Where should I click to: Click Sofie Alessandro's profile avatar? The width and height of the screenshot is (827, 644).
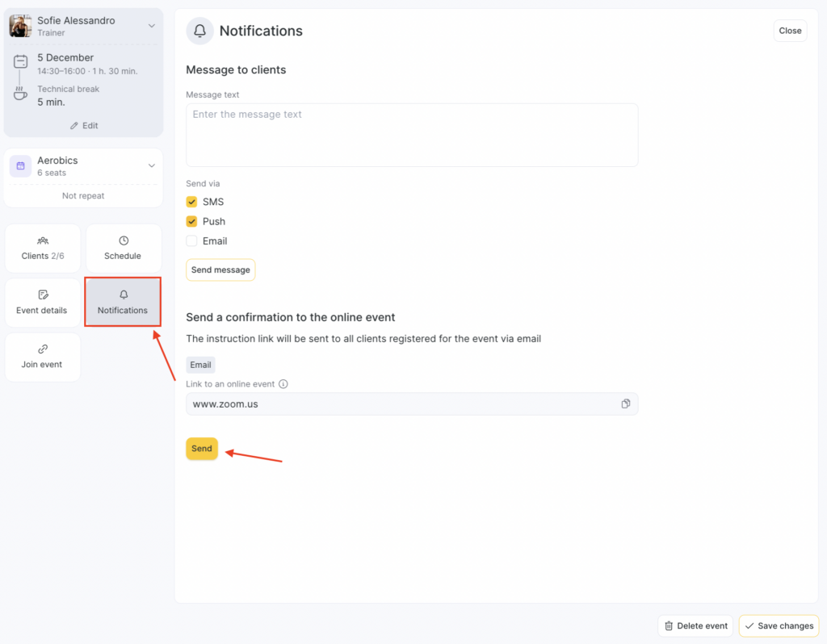tap(20, 26)
